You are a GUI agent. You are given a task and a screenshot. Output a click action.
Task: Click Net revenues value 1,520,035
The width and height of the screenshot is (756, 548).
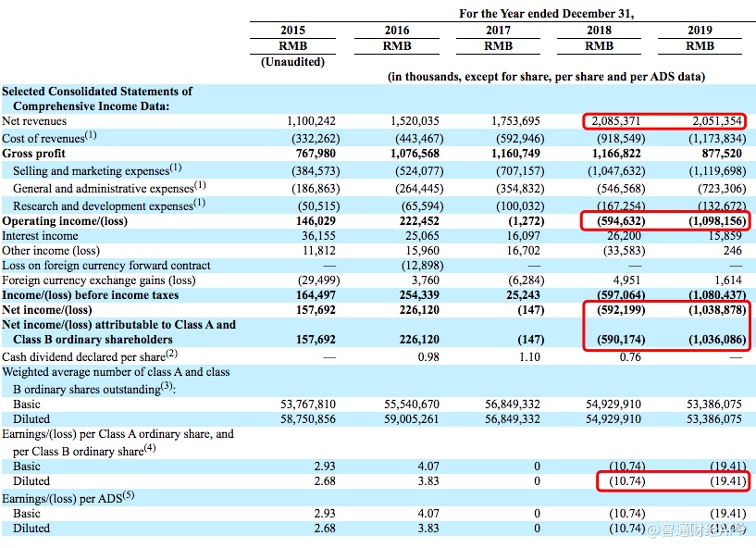(x=415, y=121)
